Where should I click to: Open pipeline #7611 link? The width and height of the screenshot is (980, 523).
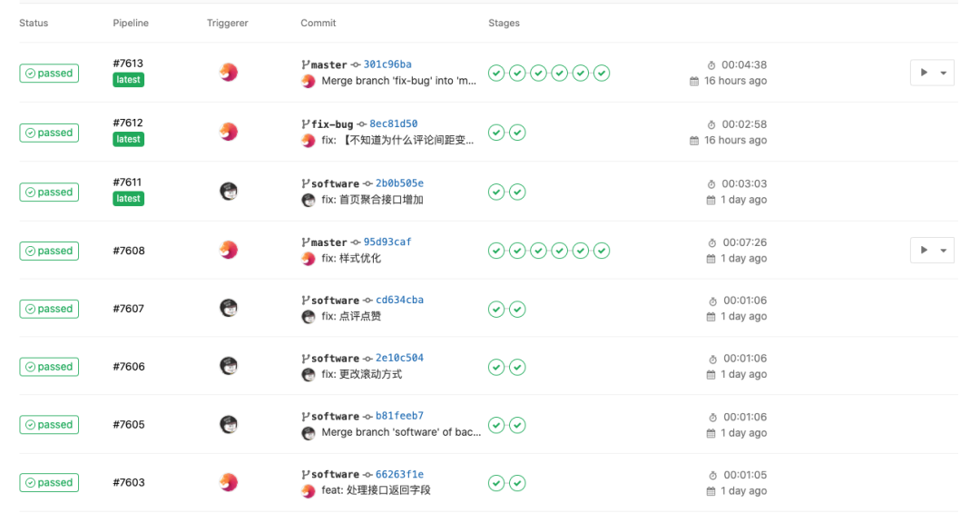click(128, 182)
